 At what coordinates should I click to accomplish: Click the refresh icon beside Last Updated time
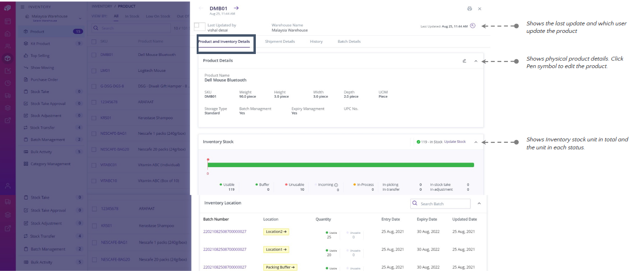473,26
